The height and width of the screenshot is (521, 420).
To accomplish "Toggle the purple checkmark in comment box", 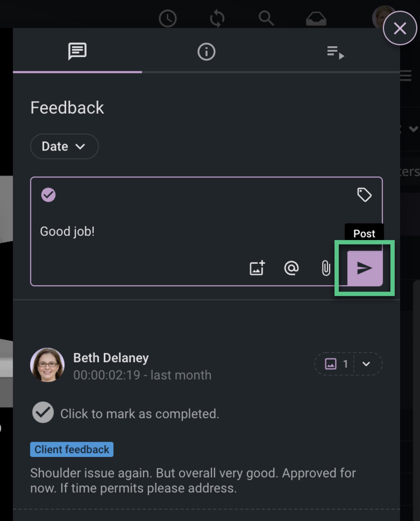I will (48, 195).
